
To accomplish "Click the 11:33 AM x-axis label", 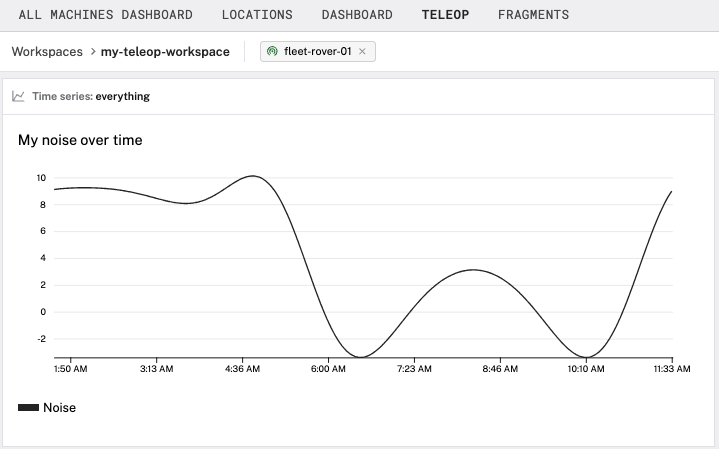I will click(x=671, y=369).
